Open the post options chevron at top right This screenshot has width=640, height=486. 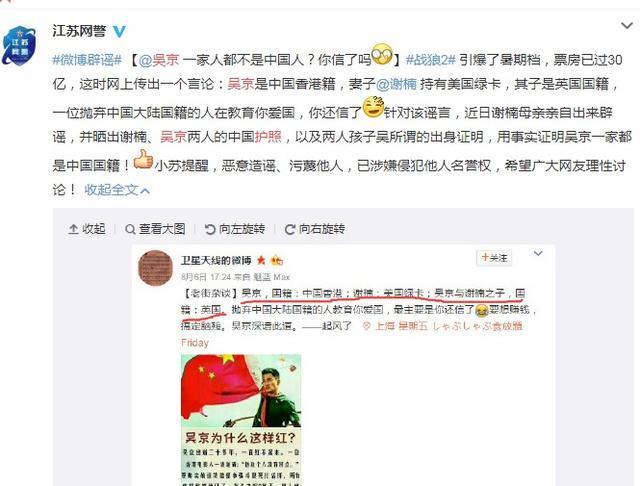click(x=627, y=26)
